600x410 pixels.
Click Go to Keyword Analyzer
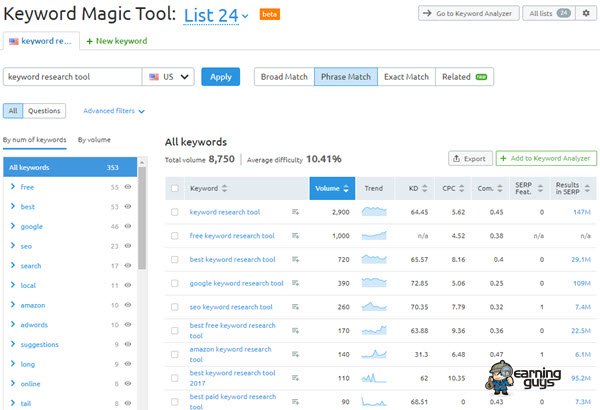coord(468,13)
